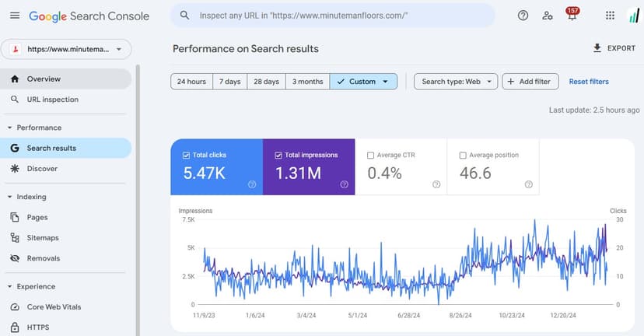Collapse the Indexing section
The width and height of the screenshot is (644, 336).
pos(9,197)
